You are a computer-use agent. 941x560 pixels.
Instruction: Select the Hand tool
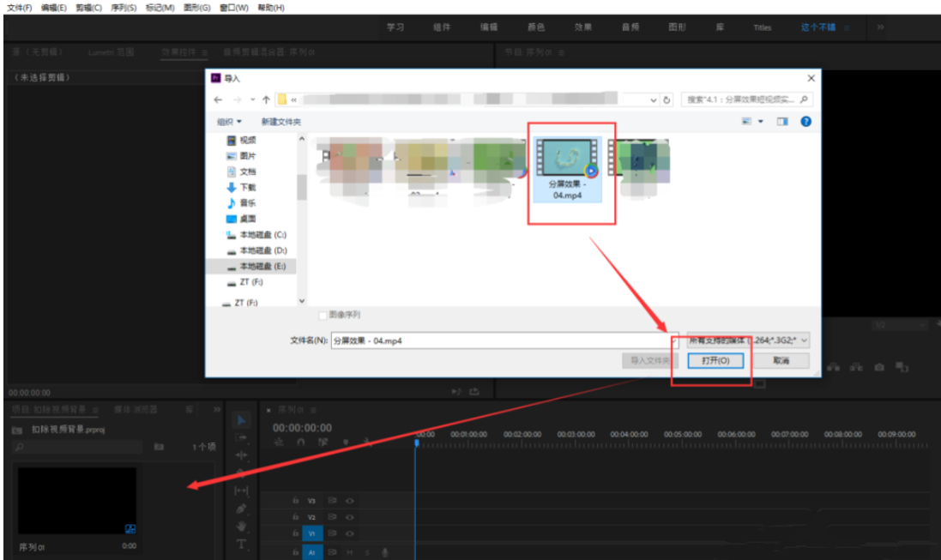[241, 527]
